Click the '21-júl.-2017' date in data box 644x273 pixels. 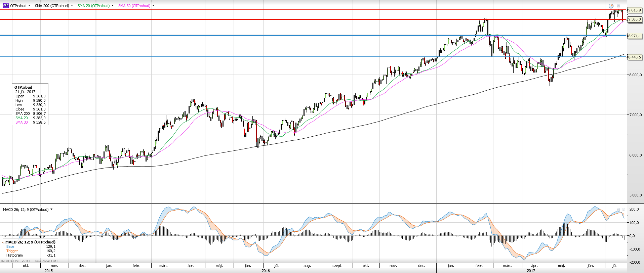point(25,92)
